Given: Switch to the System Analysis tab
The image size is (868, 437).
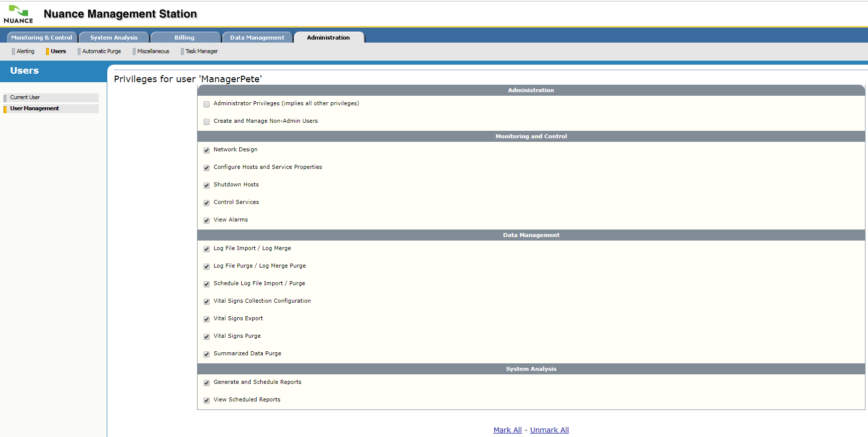Looking at the screenshot, I should coord(114,38).
